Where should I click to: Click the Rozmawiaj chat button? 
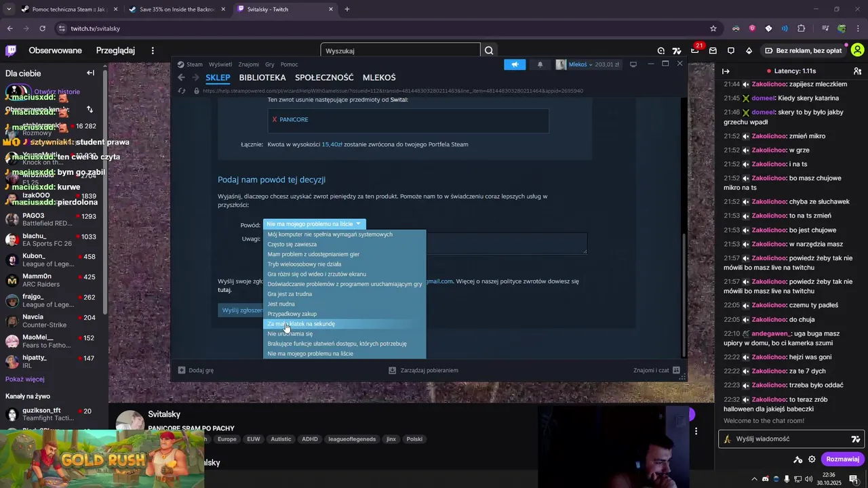tap(842, 459)
